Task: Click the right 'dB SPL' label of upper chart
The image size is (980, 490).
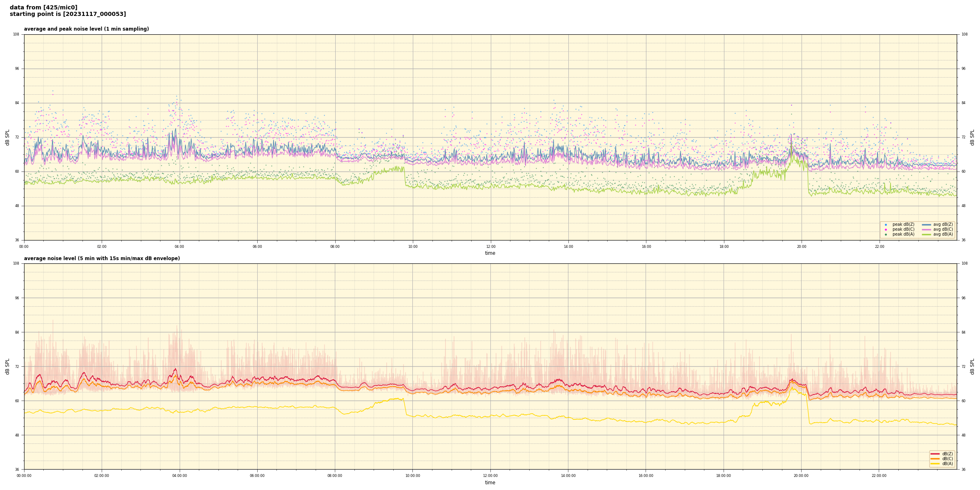Action: (972, 137)
